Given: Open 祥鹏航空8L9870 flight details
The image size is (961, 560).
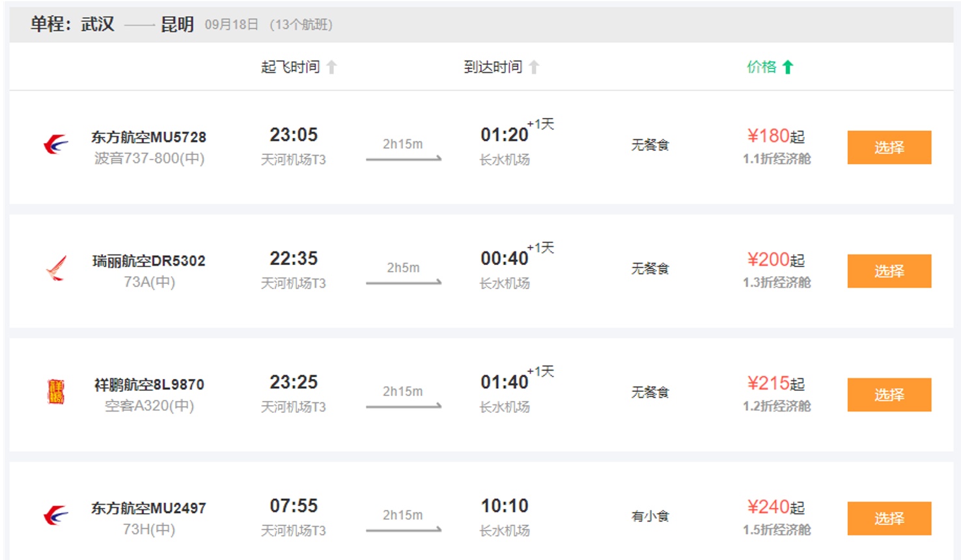Looking at the screenshot, I should tap(149, 385).
